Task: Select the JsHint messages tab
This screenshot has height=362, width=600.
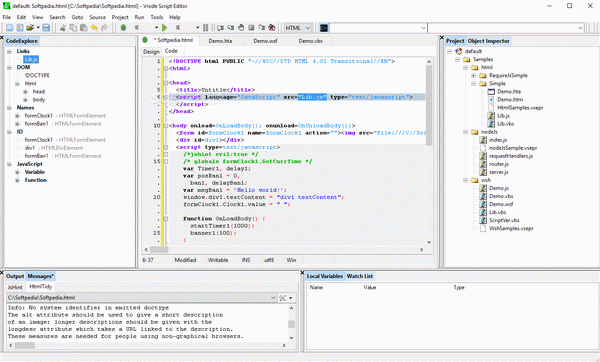Action: 15,287
